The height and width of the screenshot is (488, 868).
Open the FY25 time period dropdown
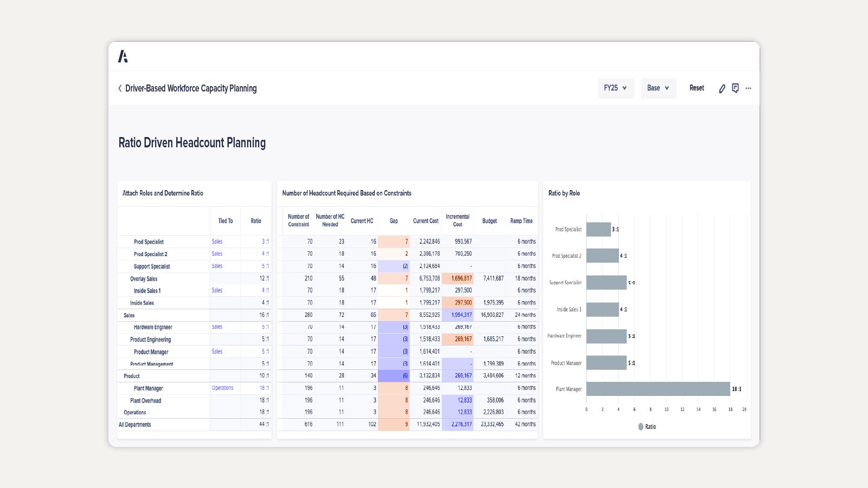click(615, 88)
